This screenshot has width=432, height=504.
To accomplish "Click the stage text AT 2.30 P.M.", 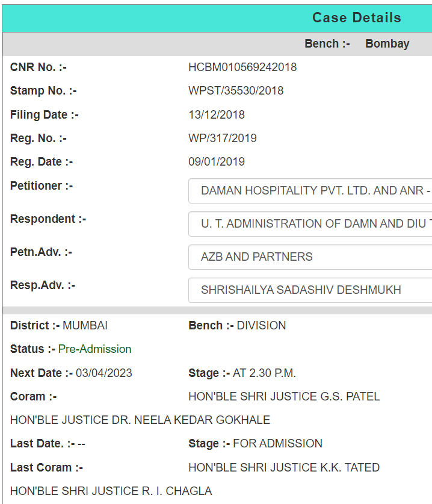I will [264, 373].
